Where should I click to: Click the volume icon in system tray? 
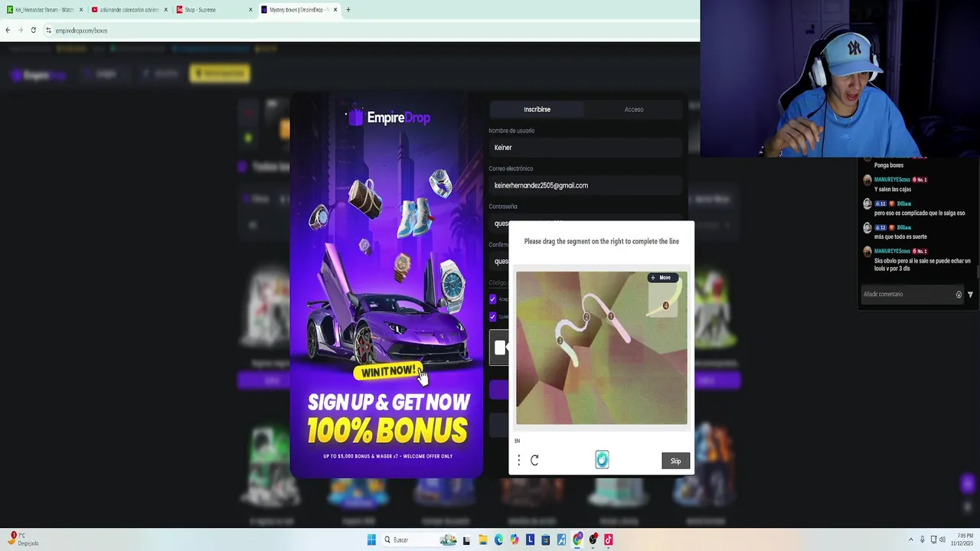click(x=942, y=540)
